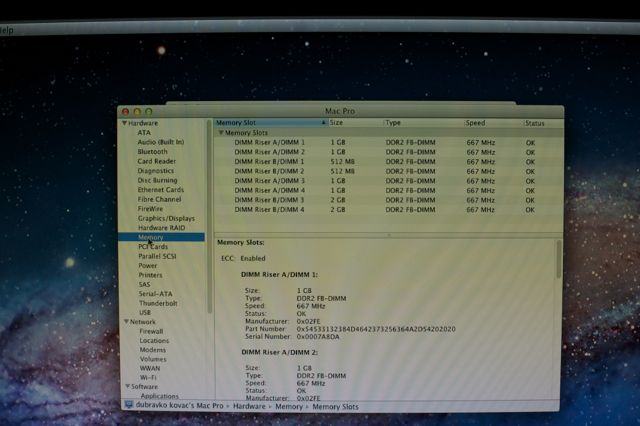
Task: Select the DIMM Riser A/DIMM 3 row
Action: [x=389, y=181]
